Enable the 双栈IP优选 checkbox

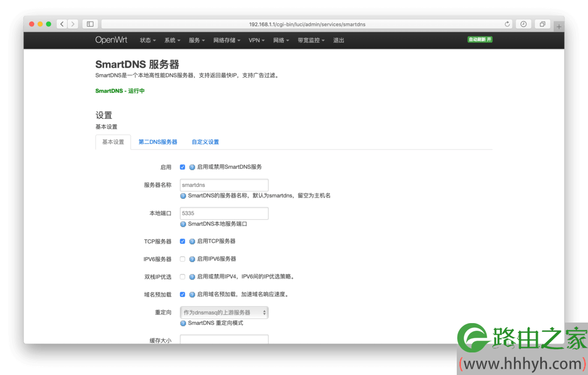point(182,277)
